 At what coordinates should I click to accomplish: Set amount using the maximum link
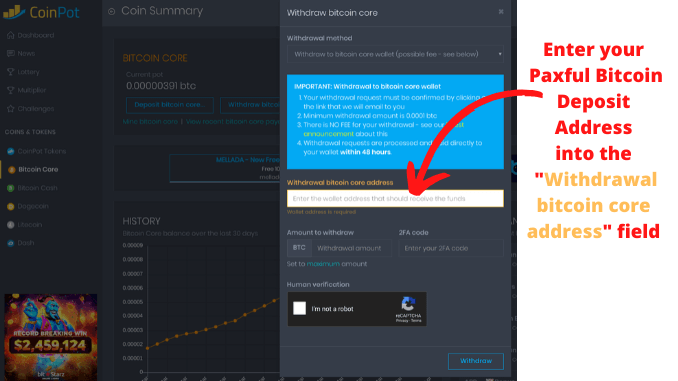coord(323,264)
